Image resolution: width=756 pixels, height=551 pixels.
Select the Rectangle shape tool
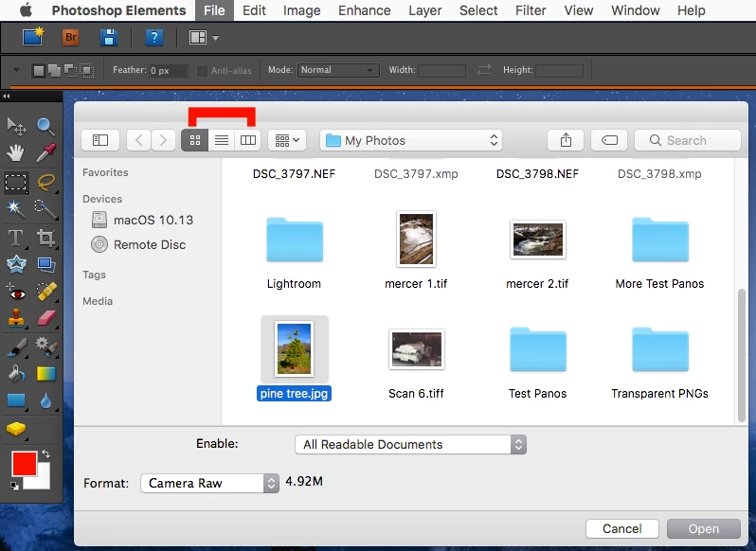click(x=16, y=400)
